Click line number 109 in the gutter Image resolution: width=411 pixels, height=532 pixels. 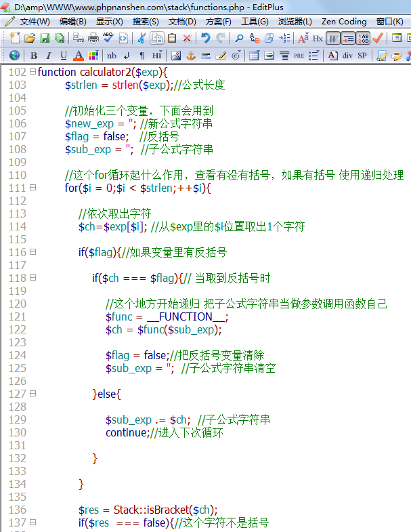click(x=18, y=162)
